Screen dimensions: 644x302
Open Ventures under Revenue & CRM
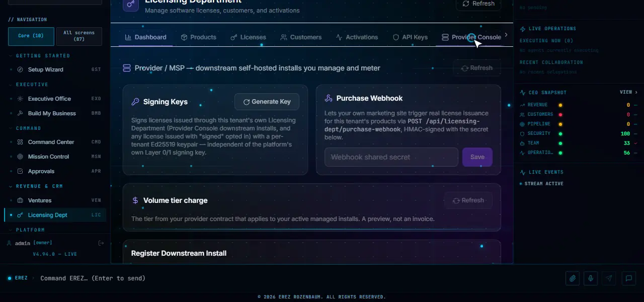click(55, 200)
